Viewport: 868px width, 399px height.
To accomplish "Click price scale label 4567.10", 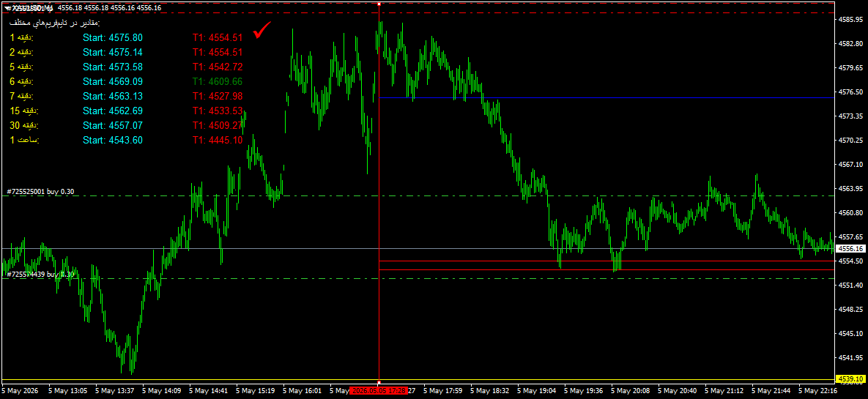I will click(x=850, y=165).
